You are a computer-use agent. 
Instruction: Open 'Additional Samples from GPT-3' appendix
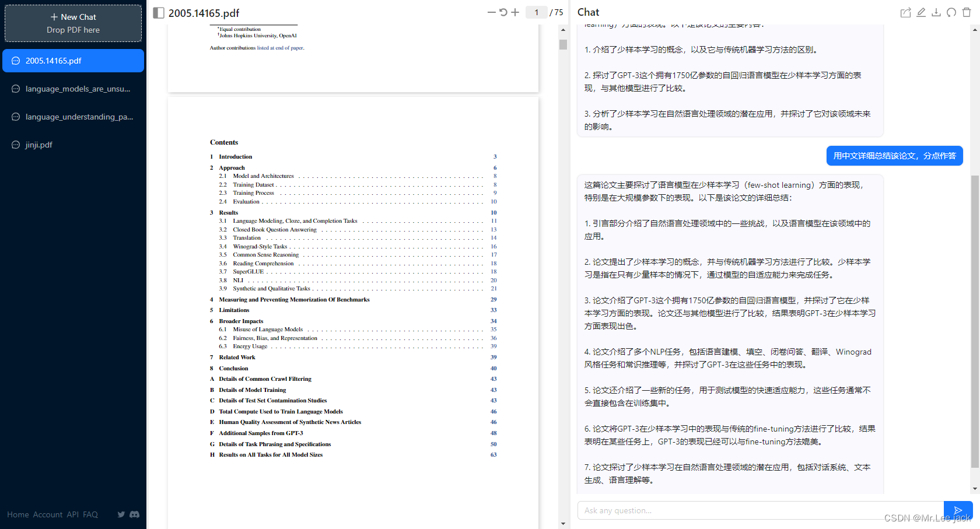[x=261, y=433]
